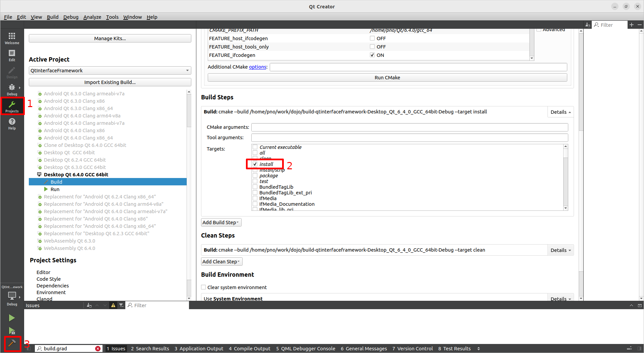The width and height of the screenshot is (644, 353).
Task: Click the Run CMake button
Action: click(387, 77)
